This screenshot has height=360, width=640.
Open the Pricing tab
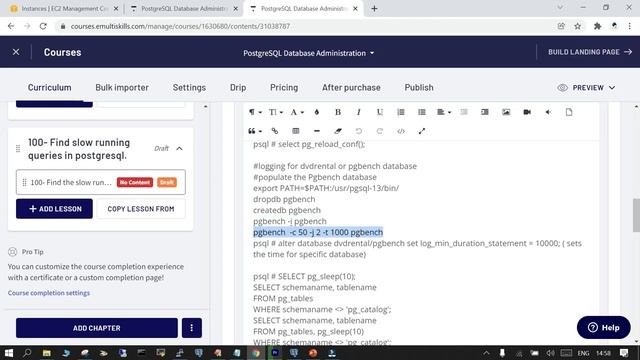[x=284, y=87]
